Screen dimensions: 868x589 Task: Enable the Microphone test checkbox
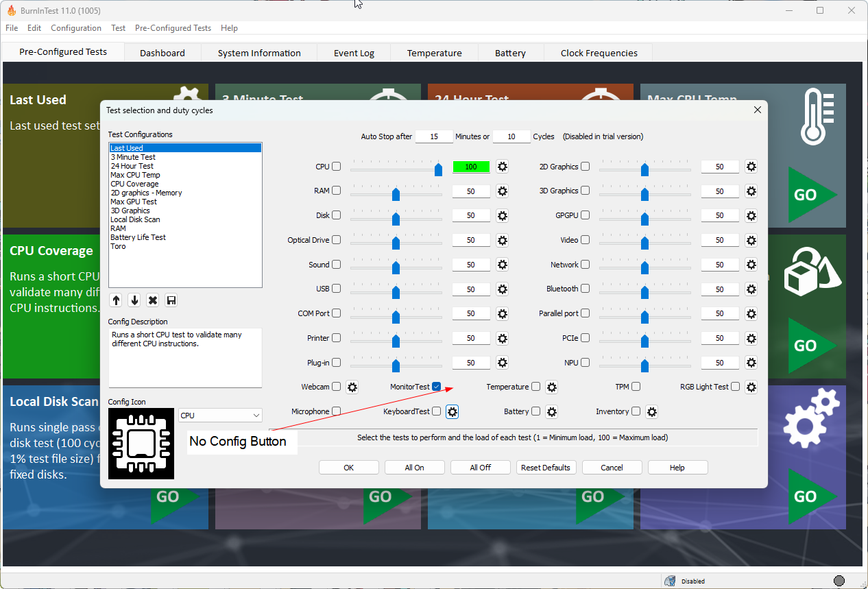336,411
